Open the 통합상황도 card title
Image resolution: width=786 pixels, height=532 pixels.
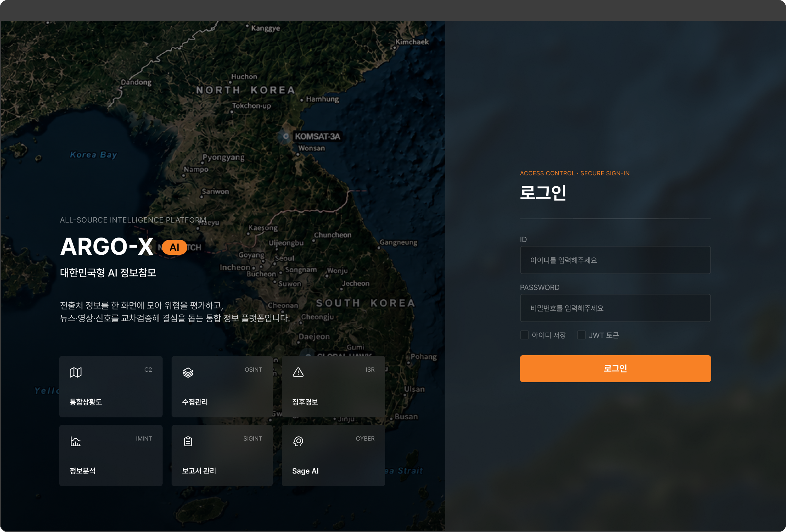point(86,402)
